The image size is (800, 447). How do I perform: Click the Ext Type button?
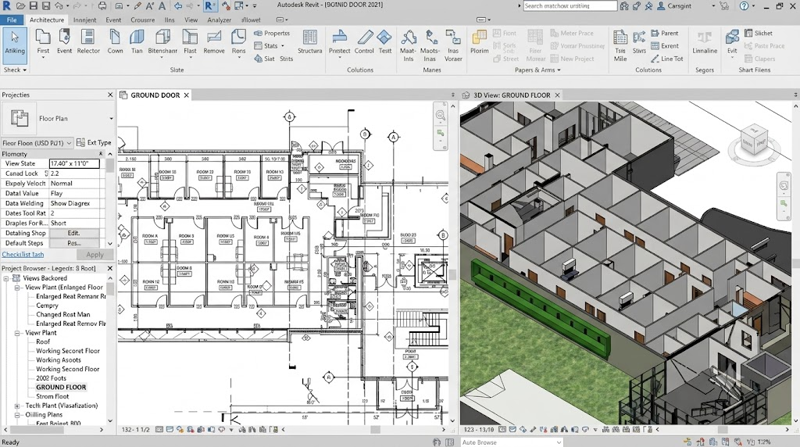click(x=94, y=143)
